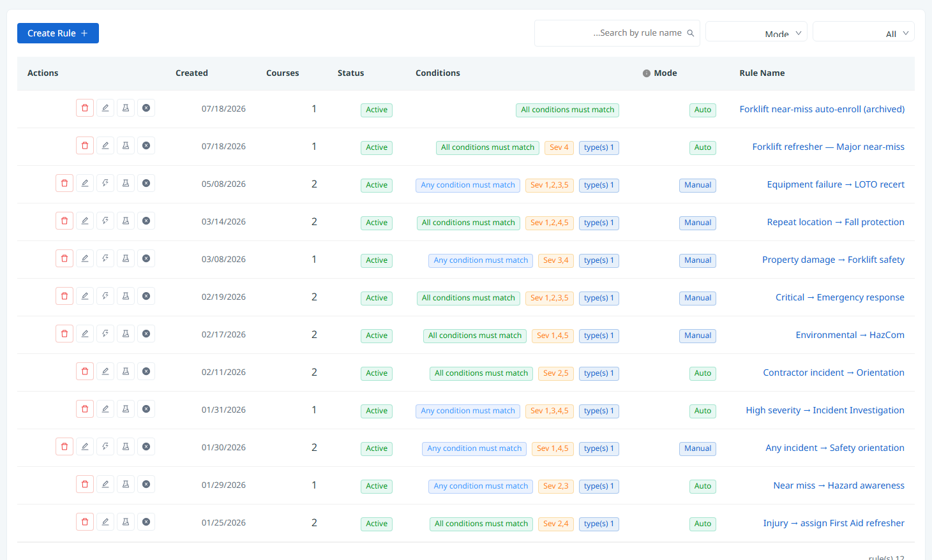The height and width of the screenshot is (560, 932).
Task: Click the Courses column header
Action: (282, 73)
